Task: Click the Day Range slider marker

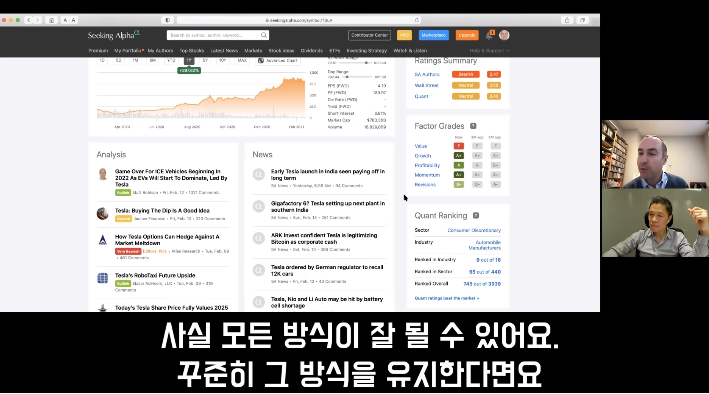Action: point(347,77)
